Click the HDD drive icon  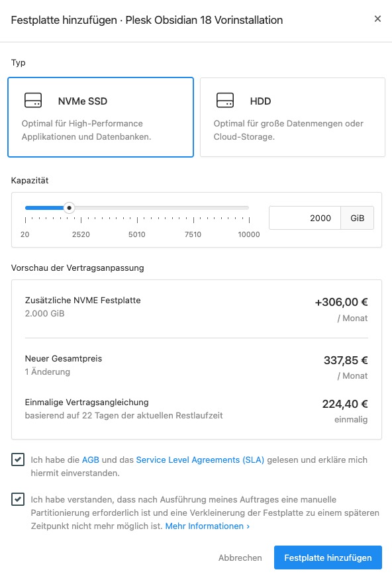point(225,100)
